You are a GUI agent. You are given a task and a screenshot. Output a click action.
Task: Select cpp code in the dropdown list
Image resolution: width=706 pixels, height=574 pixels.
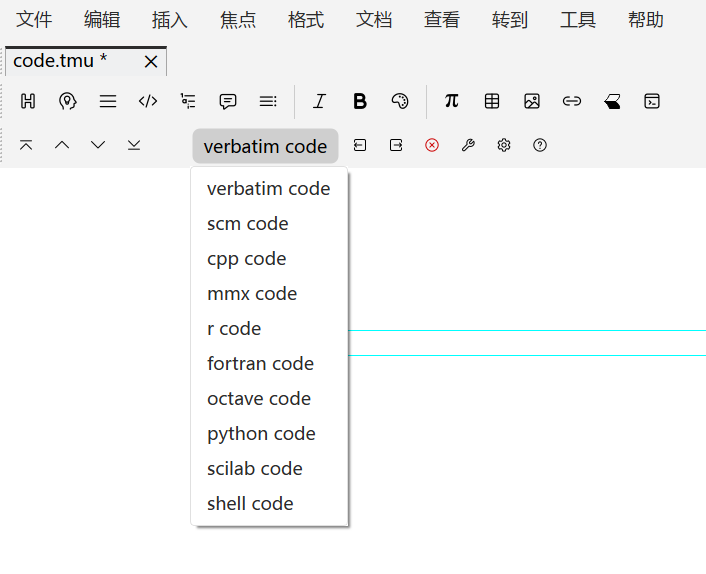point(246,259)
